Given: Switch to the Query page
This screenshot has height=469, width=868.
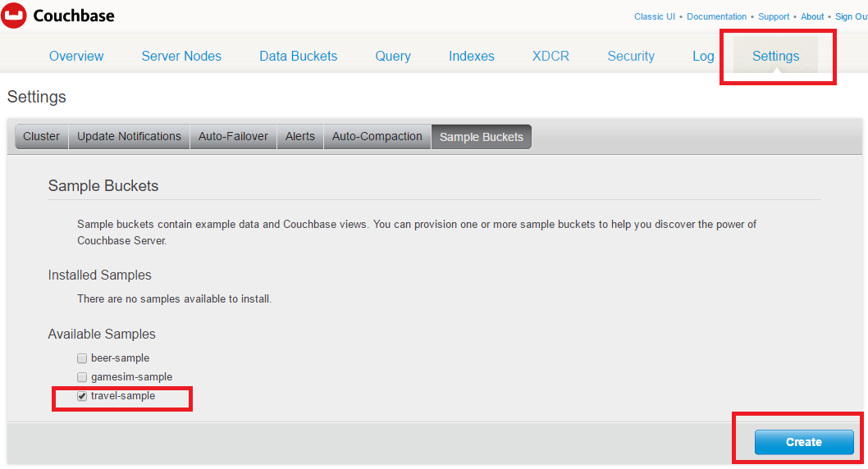Looking at the screenshot, I should point(393,57).
